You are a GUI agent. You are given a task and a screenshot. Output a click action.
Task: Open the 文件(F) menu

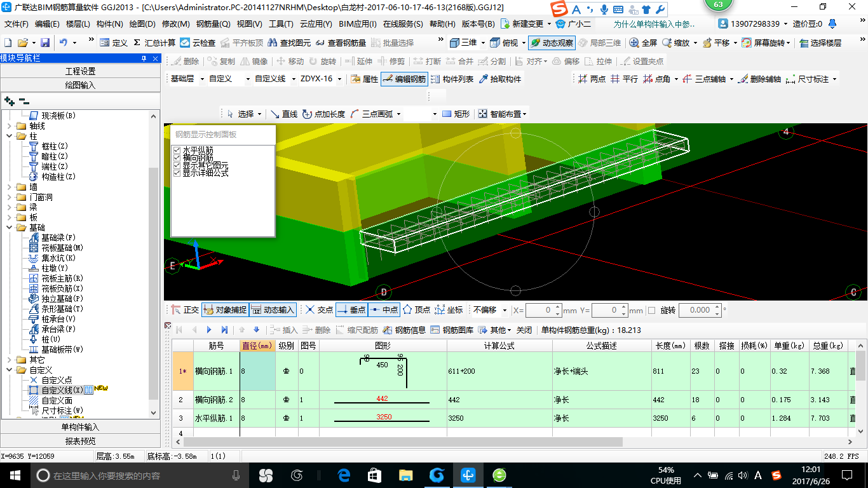click(16, 24)
